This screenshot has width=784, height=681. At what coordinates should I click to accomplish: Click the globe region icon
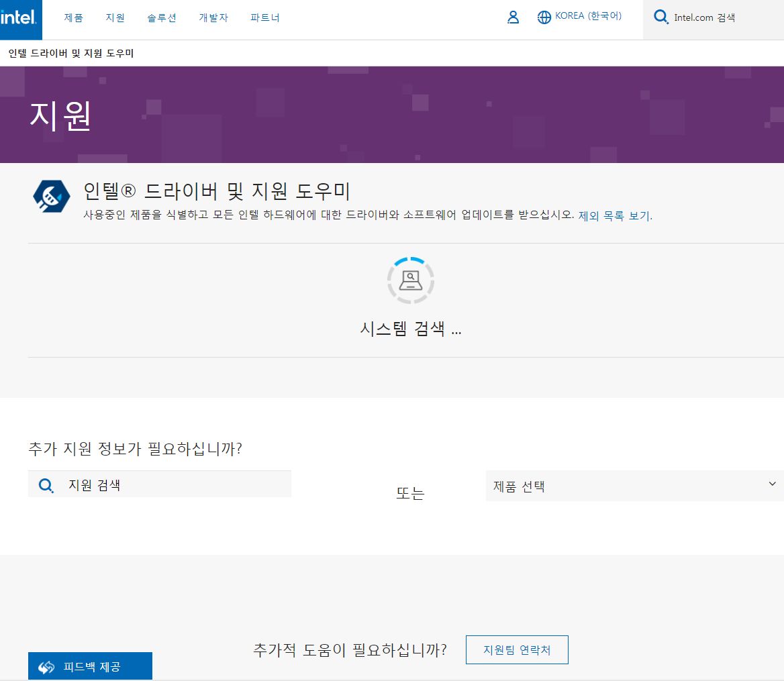pyautogui.click(x=544, y=17)
